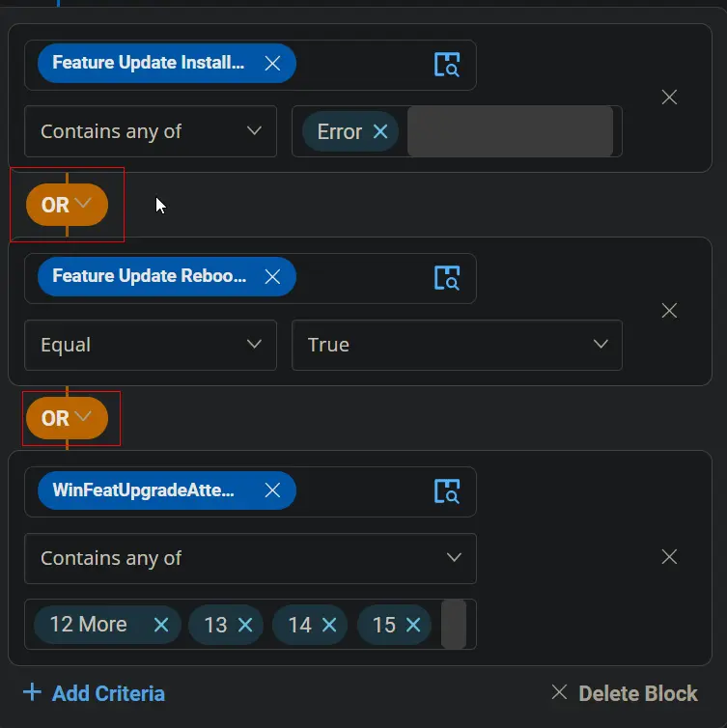Open field browser for Feature Update Install

pyautogui.click(x=447, y=64)
